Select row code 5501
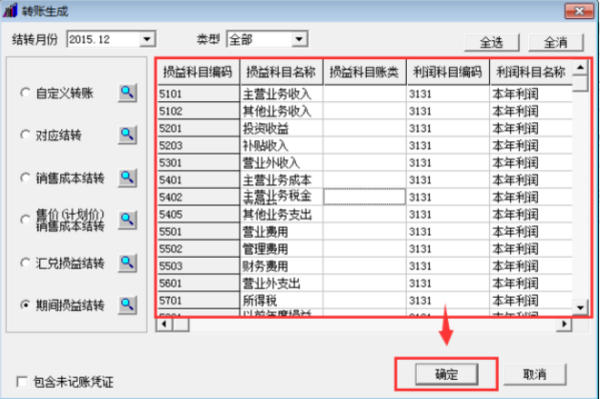The height and width of the screenshot is (399, 600). [198, 231]
